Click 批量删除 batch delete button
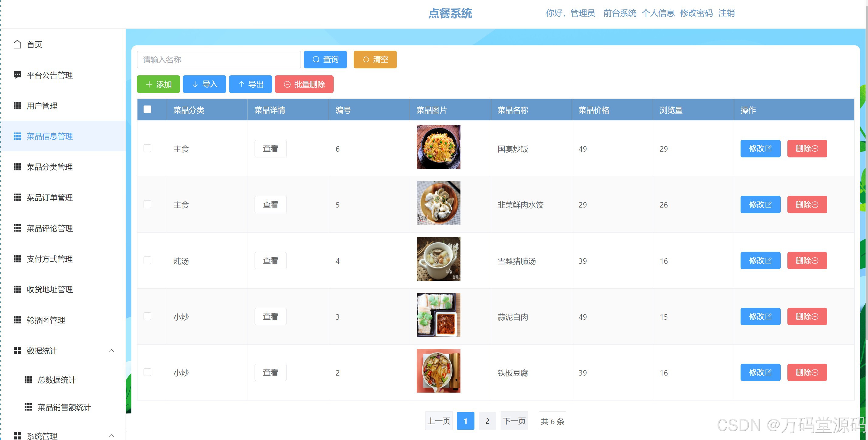The image size is (868, 440). click(x=304, y=84)
